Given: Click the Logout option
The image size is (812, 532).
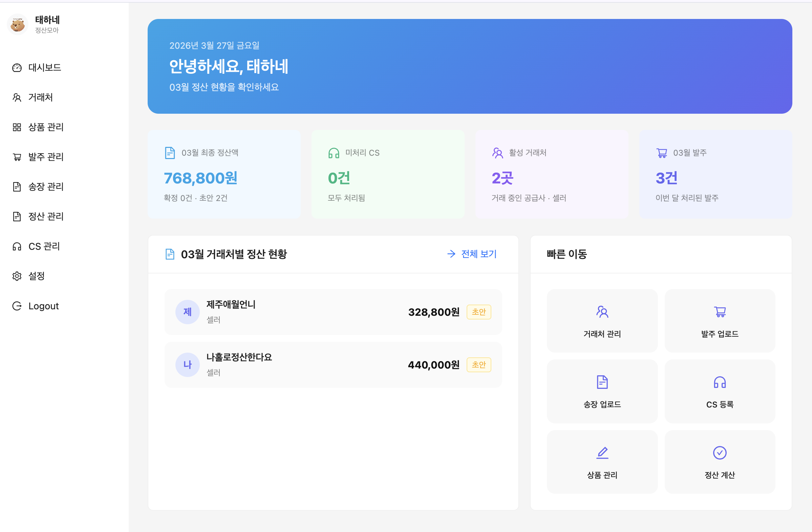Looking at the screenshot, I should tap(43, 306).
